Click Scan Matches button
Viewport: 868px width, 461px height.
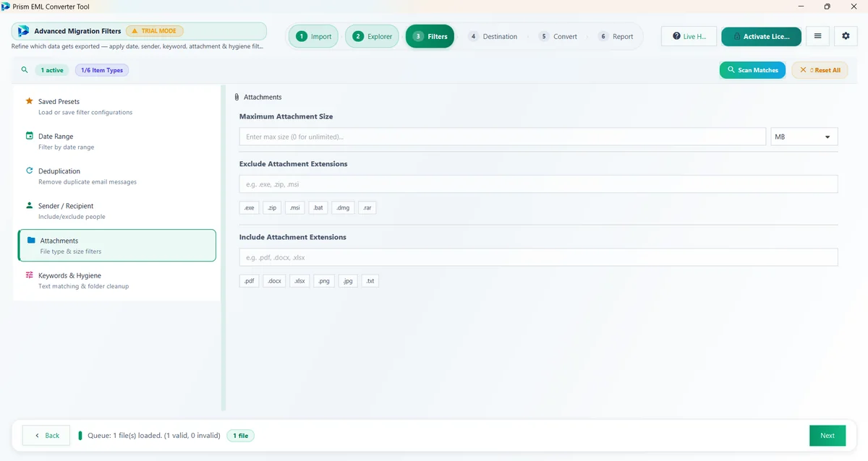(x=752, y=70)
